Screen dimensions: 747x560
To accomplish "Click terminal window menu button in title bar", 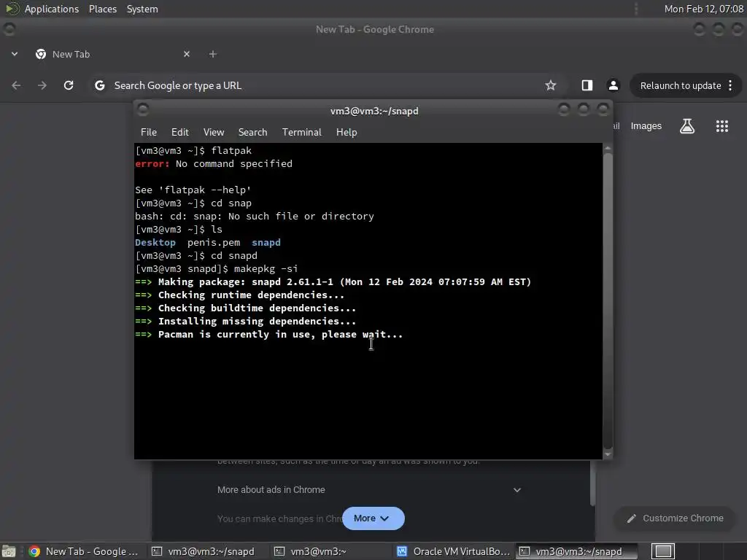I will tap(143, 110).
